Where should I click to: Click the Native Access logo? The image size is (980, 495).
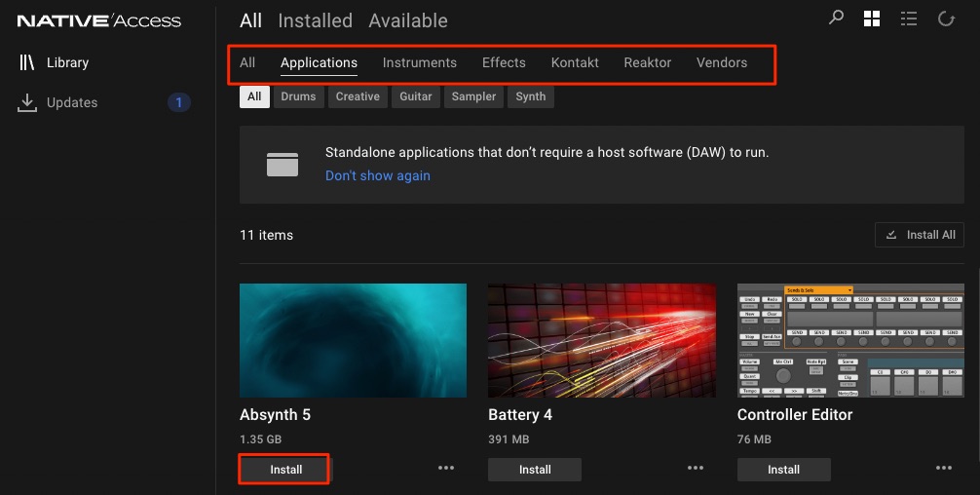pos(98,21)
